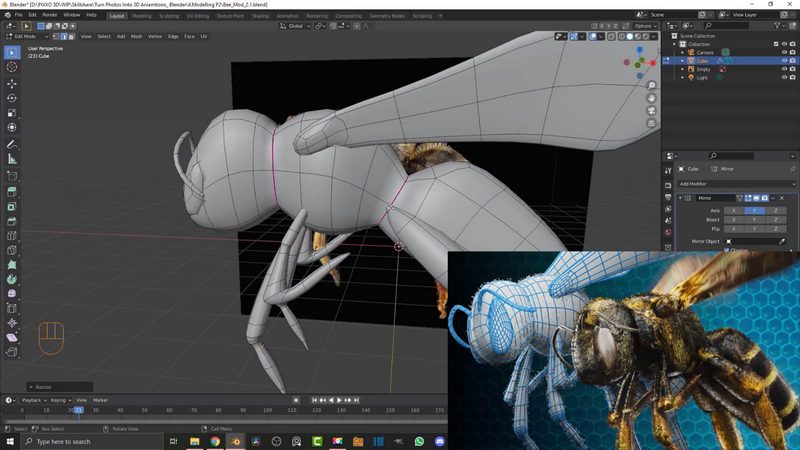Select the Bevel tool

coord(12,221)
